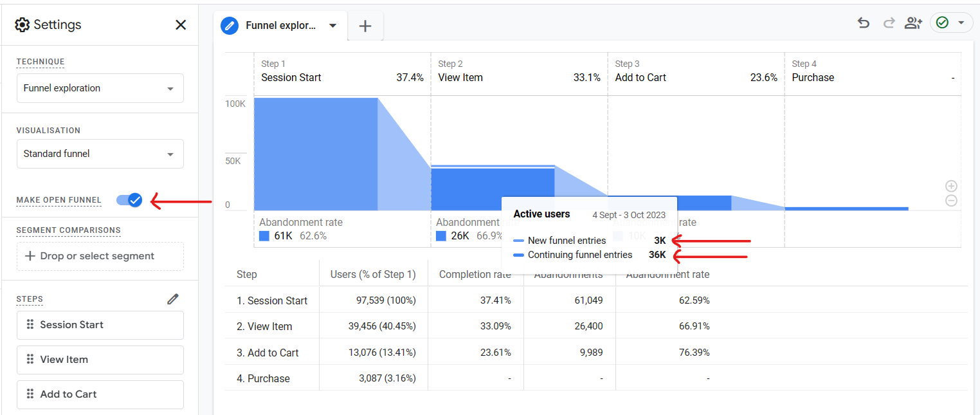Image resolution: width=980 pixels, height=415 pixels.
Task: Click the 61K abandonment color swatch
Action: 264,236
